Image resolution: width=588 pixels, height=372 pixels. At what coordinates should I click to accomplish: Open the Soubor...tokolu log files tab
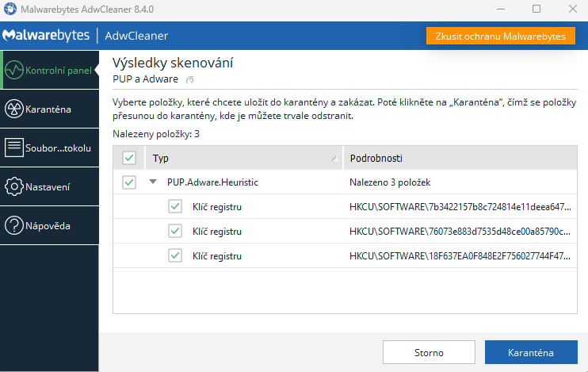(49, 148)
